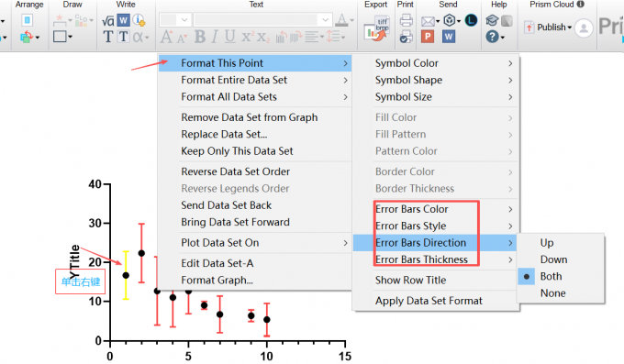Image resolution: width=624 pixels, height=364 pixels.
Task: Click the yellow error bar data point
Action: click(x=126, y=275)
